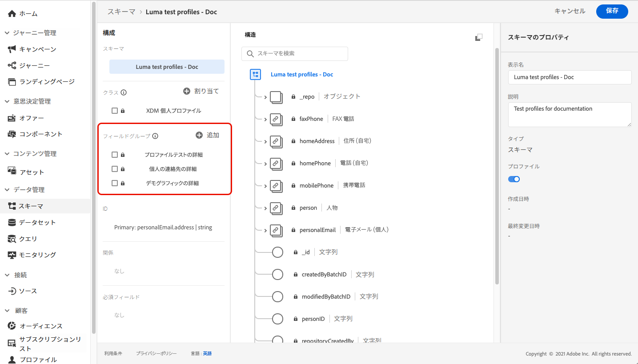Click the Component icon in sidebar
This screenshot has height=364, width=638.
click(12, 134)
